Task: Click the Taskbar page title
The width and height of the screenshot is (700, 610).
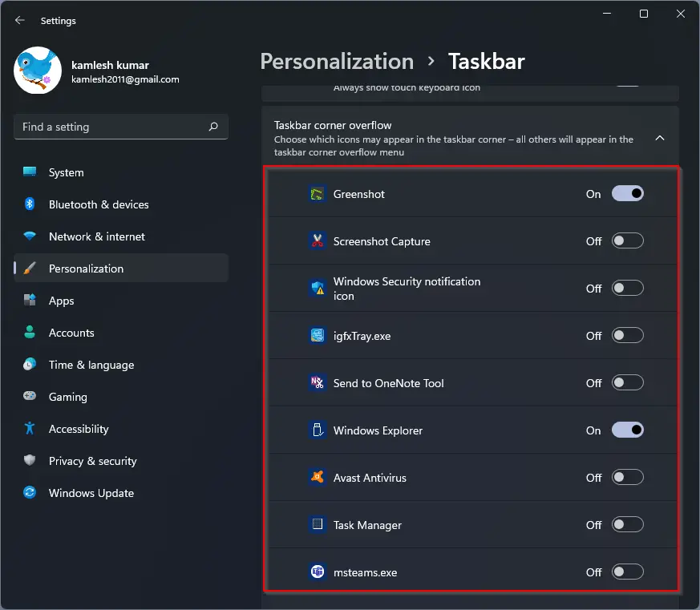Action: [486, 61]
